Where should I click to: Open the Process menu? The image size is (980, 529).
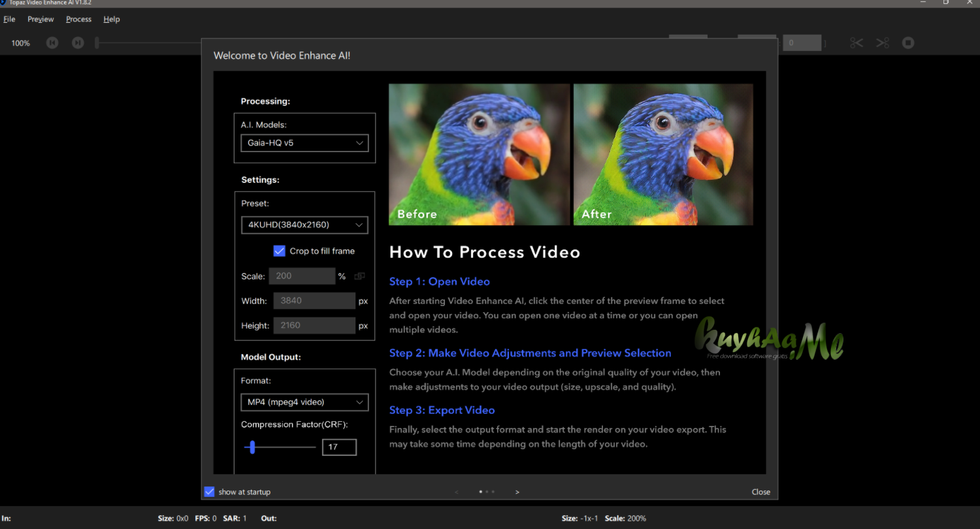(78, 20)
